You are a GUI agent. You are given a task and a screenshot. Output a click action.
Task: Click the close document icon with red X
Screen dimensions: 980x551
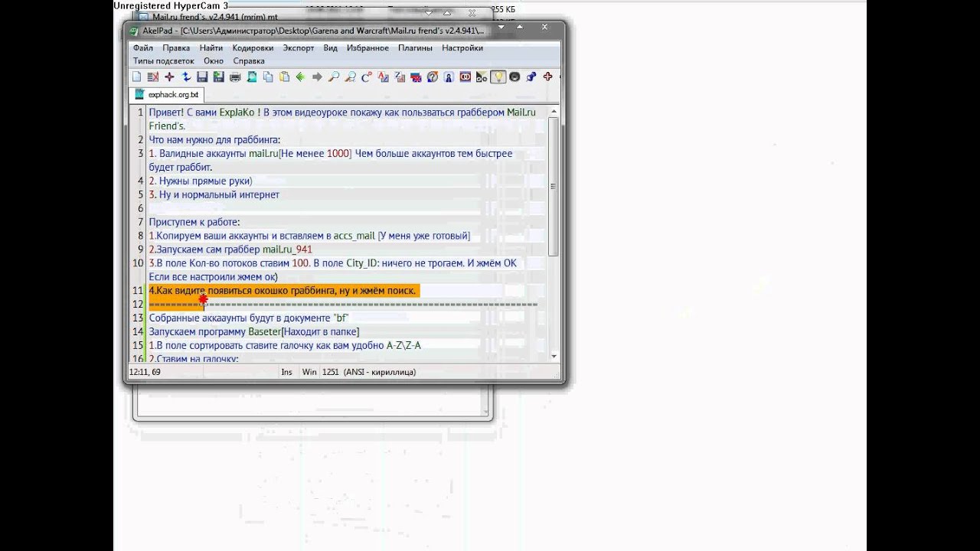pyautogui.click(x=153, y=77)
